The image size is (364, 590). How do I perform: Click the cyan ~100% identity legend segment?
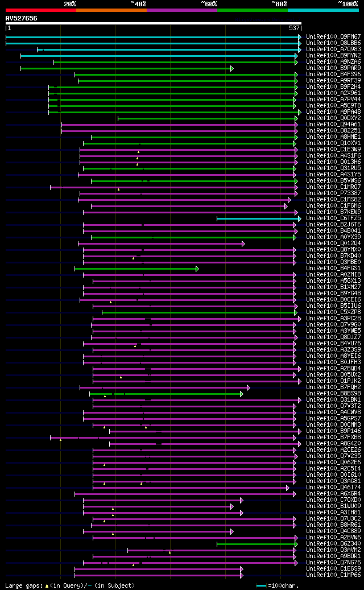pyautogui.click(x=323, y=10)
